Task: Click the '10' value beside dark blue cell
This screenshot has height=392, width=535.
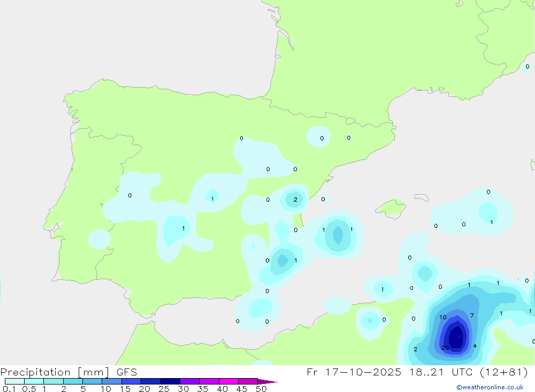Action: pos(442,317)
